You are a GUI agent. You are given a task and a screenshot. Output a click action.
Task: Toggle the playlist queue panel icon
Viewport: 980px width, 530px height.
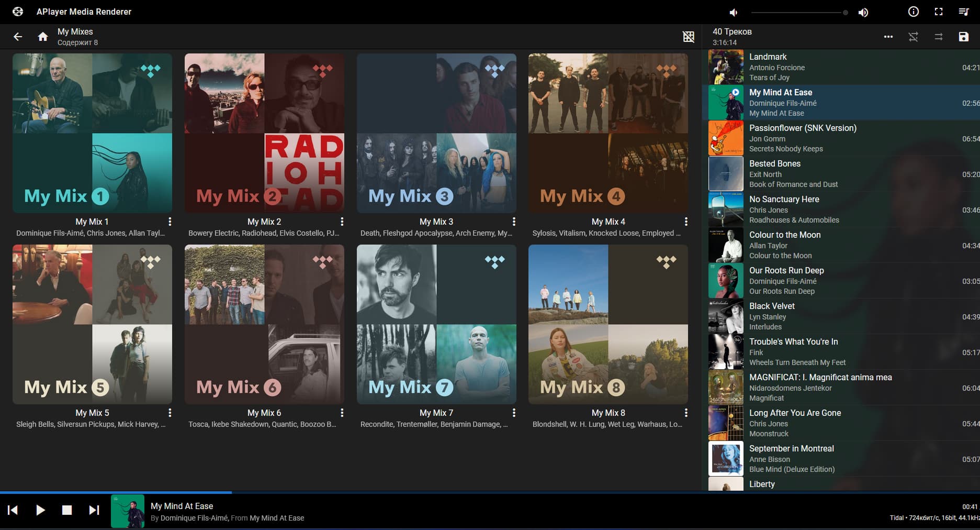[x=964, y=12]
